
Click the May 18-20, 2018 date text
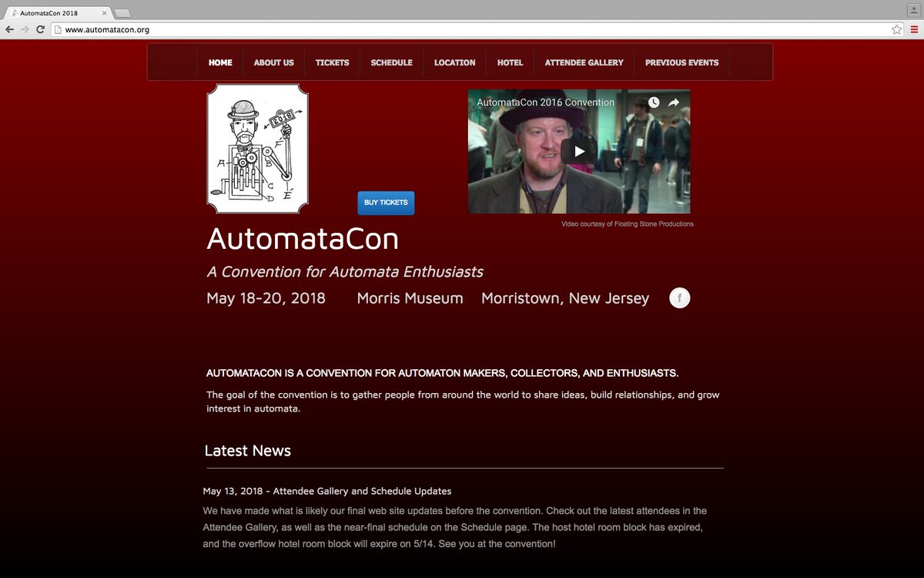point(266,298)
